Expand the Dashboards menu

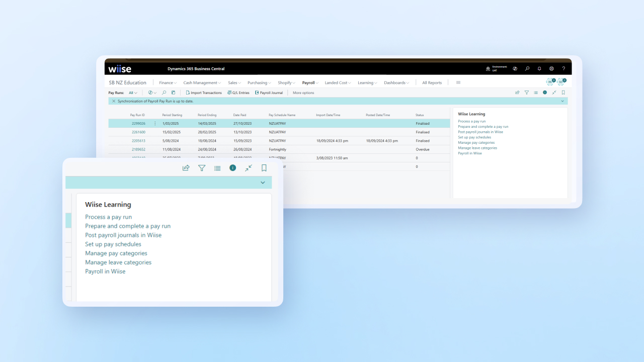[x=396, y=82]
